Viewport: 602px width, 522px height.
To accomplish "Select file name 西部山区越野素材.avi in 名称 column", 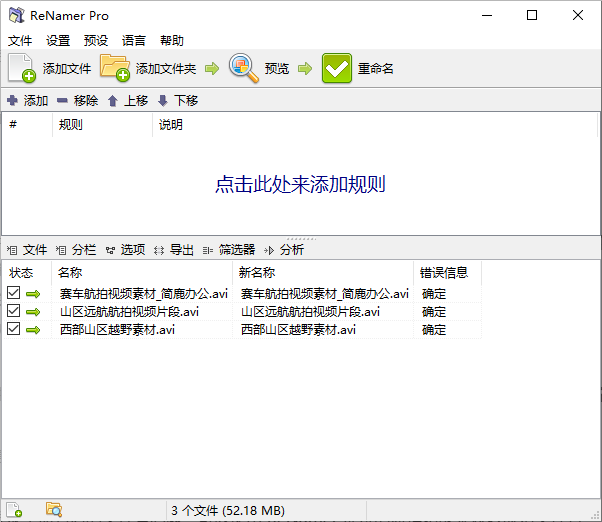I will tap(117, 330).
